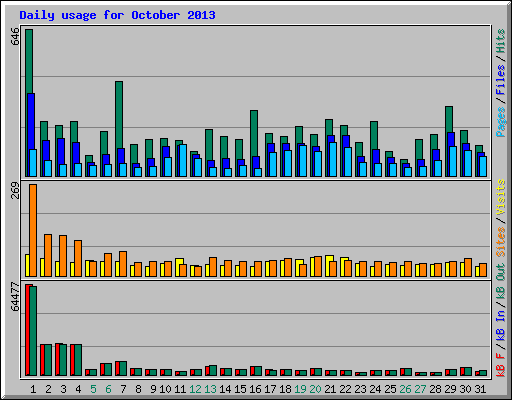Click day label 24 on the x-axis
The image size is (512, 400).
pyautogui.click(x=375, y=389)
